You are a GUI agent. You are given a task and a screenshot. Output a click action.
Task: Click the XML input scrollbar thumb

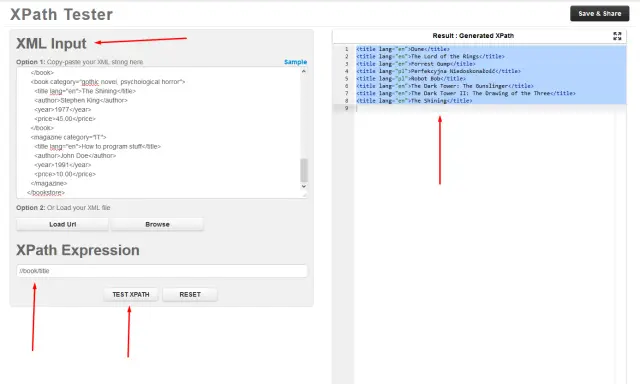coord(304,170)
